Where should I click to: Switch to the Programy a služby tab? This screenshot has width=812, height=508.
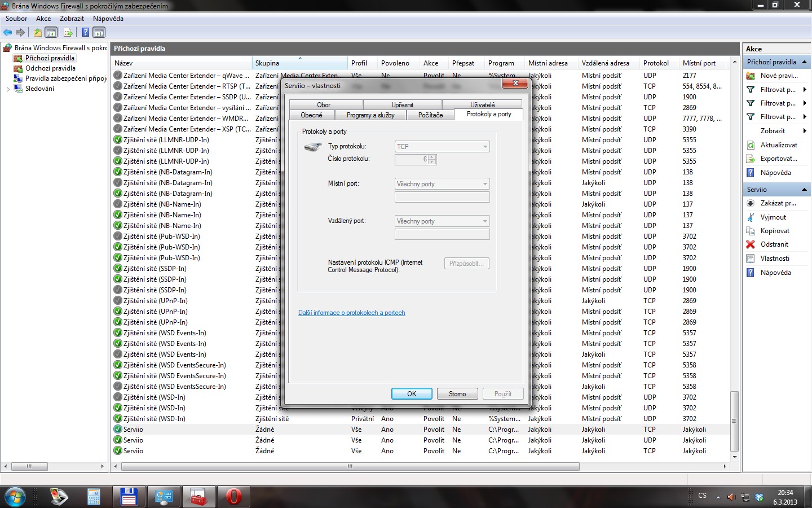(370, 115)
